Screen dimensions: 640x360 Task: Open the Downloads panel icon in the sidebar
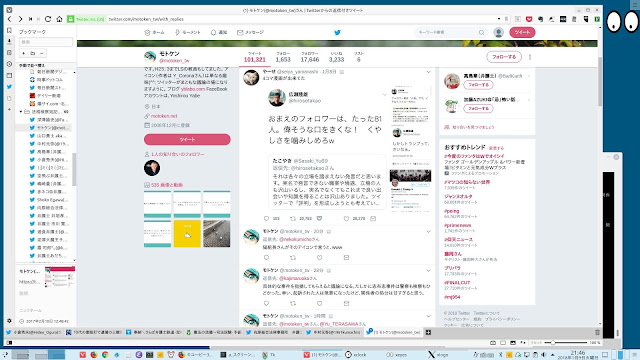(x=9, y=41)
